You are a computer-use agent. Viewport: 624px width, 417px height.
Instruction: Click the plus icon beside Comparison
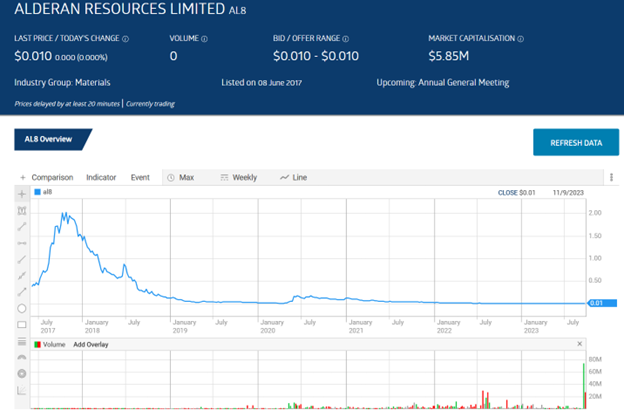coord(23,177)
